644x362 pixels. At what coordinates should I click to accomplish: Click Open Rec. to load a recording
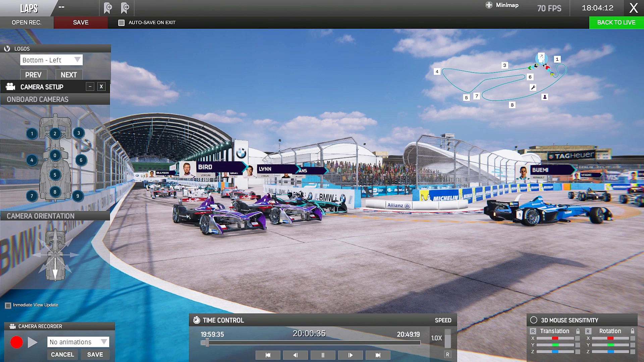[27, 22]
